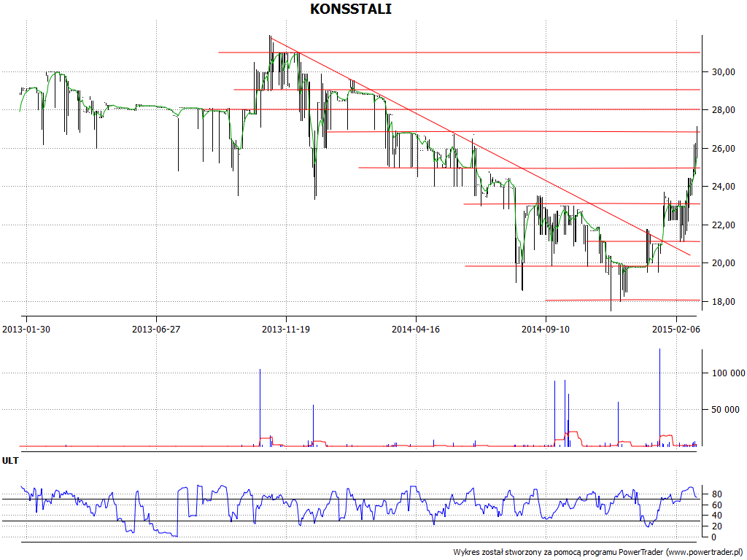
Task: Click the 22,00 price axis label
Action: (x=723, y=225)
